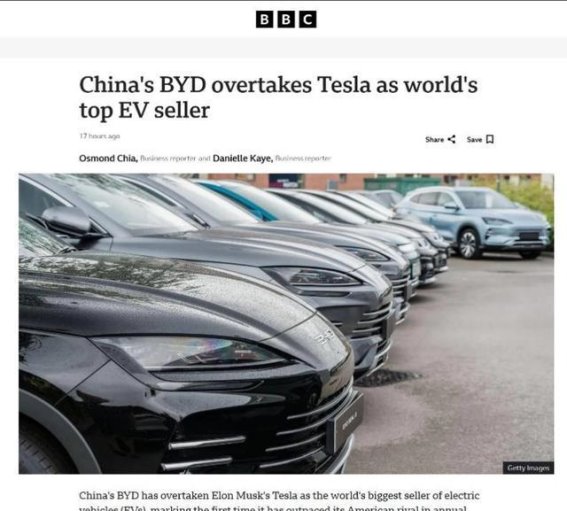Viewport: 567px width, 511px height.
Task: Click the 17 hours ago timestamp
Action: [99, 136]
